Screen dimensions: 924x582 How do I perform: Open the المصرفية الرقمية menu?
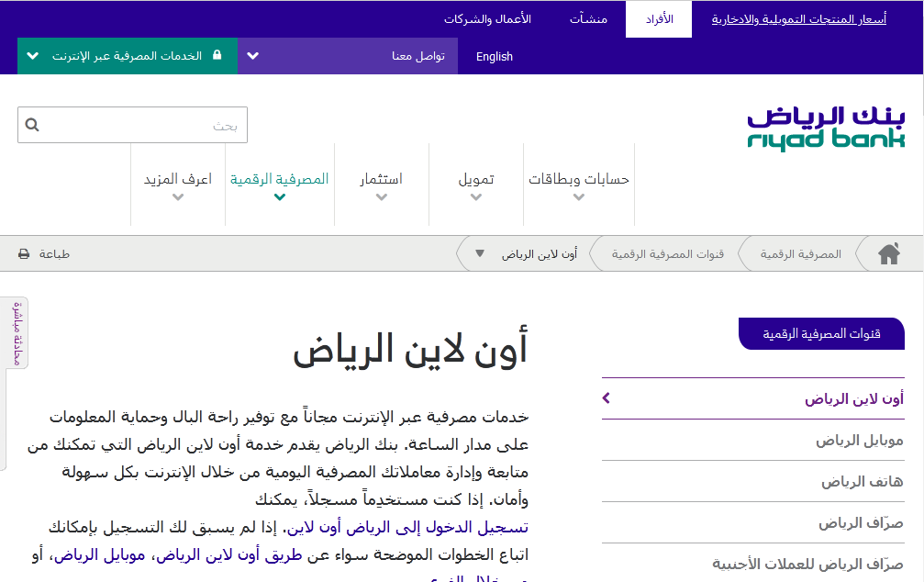pyautogui.click(x=280, y=185)
